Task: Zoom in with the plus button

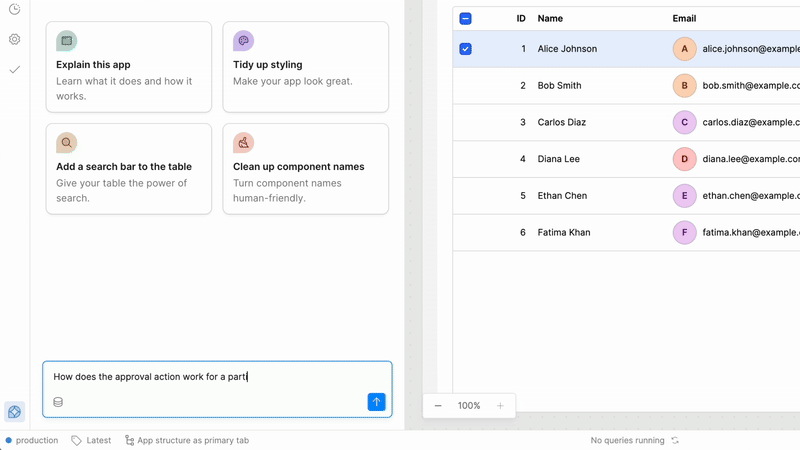Action: pos(500,406)
